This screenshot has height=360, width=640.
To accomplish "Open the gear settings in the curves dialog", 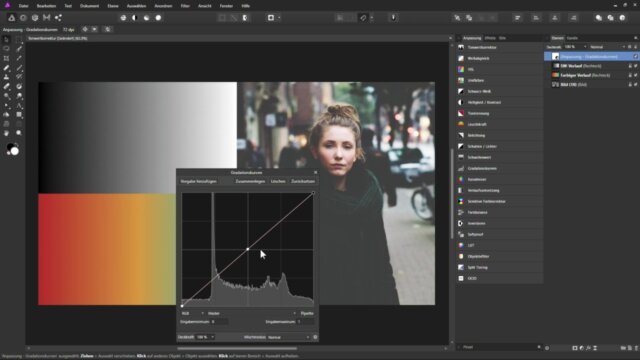I will point(315,337).
